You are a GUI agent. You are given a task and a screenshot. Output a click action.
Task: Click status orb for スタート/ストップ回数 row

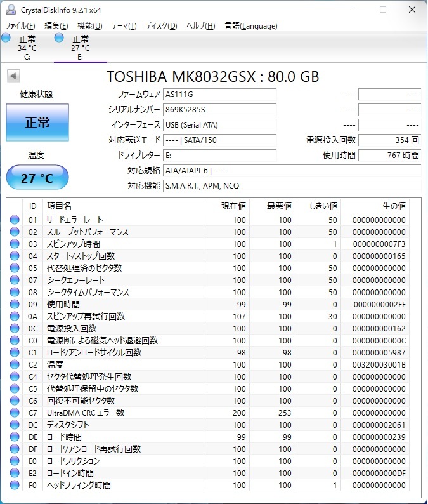15,256
